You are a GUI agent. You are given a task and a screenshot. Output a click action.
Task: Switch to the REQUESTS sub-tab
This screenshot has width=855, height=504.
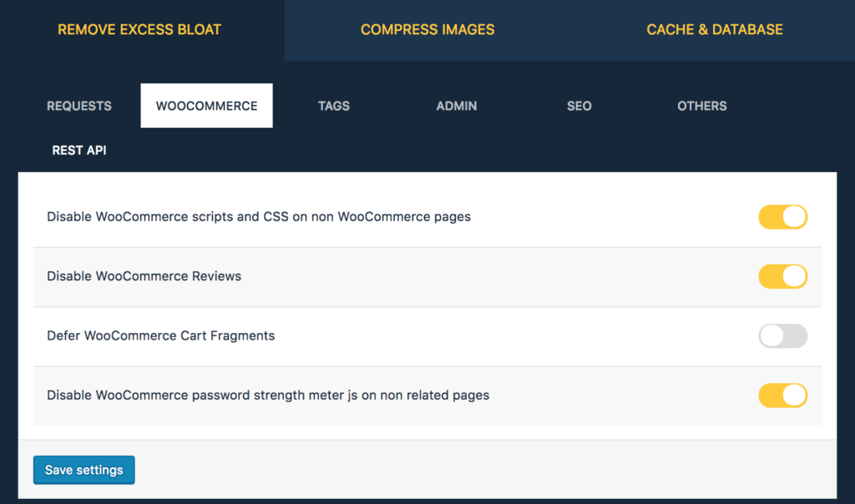pos(78,106)
